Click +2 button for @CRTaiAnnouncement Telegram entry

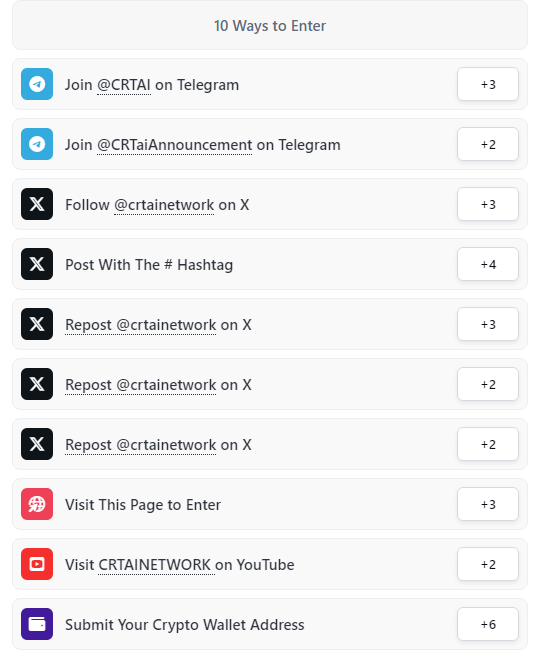click(488, 144)
